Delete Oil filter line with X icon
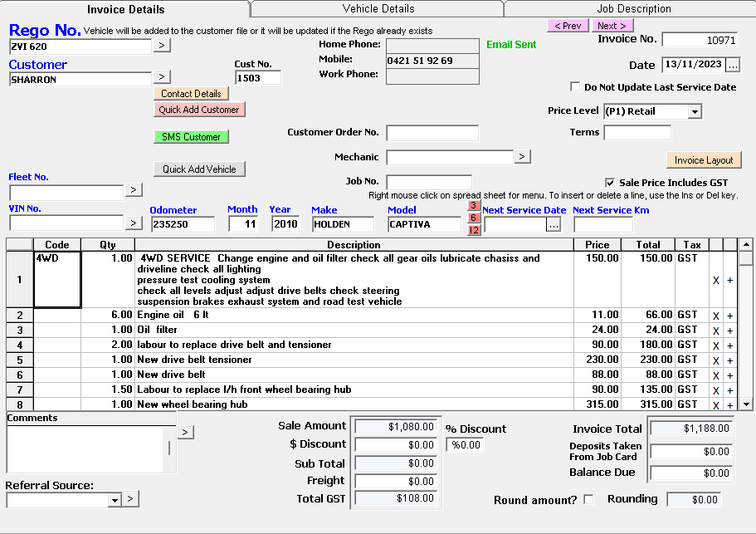 click(715, 331)
